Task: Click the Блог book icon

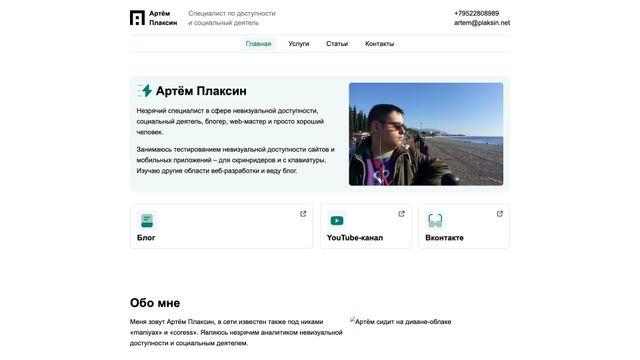Action: point(147,220)
